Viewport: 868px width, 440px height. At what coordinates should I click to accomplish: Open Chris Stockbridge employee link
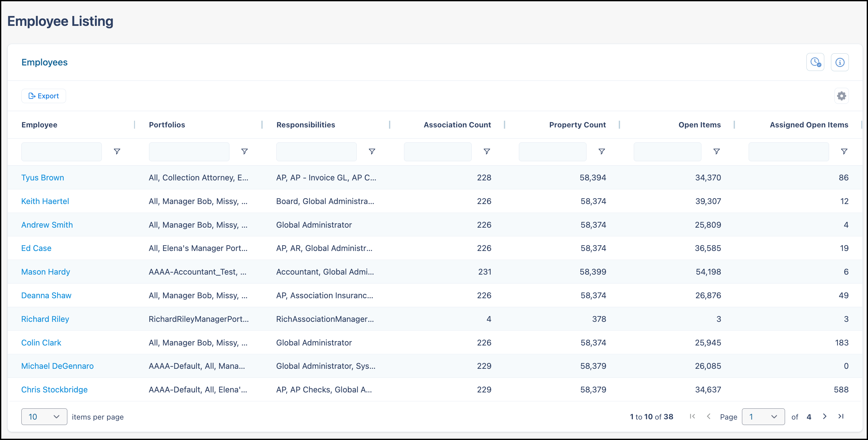pyautogui.click(x=54, y=390)
